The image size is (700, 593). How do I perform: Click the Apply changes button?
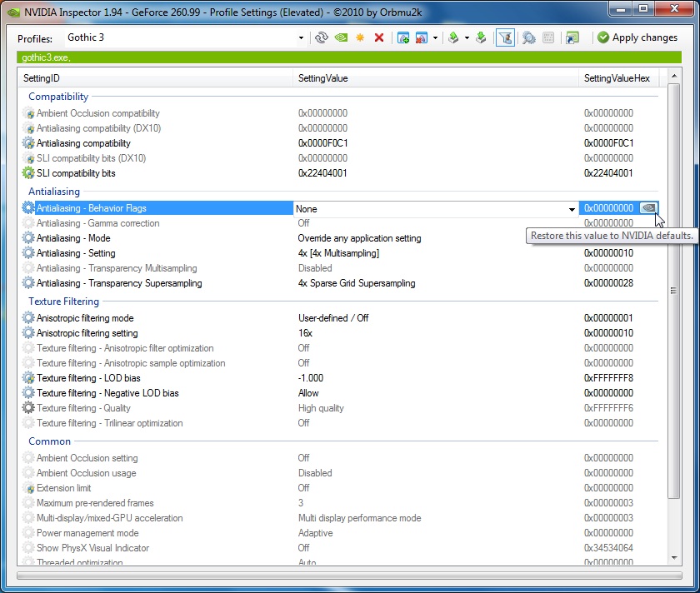[x=637, y=37]
